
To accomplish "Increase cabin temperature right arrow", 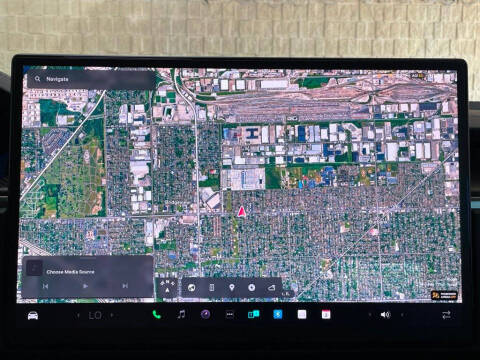I will (112, 315).
